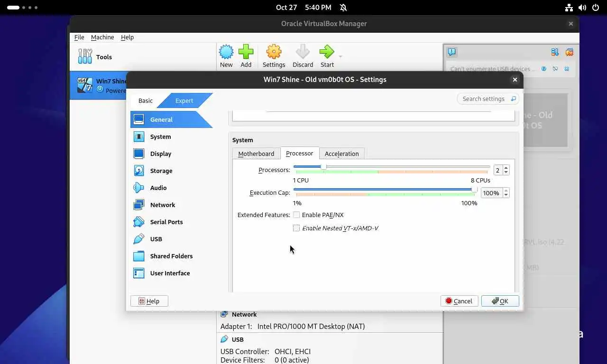Click the delete all notifications icon
The height and width of the screenshot is (364, 607).
pos(570,52)
